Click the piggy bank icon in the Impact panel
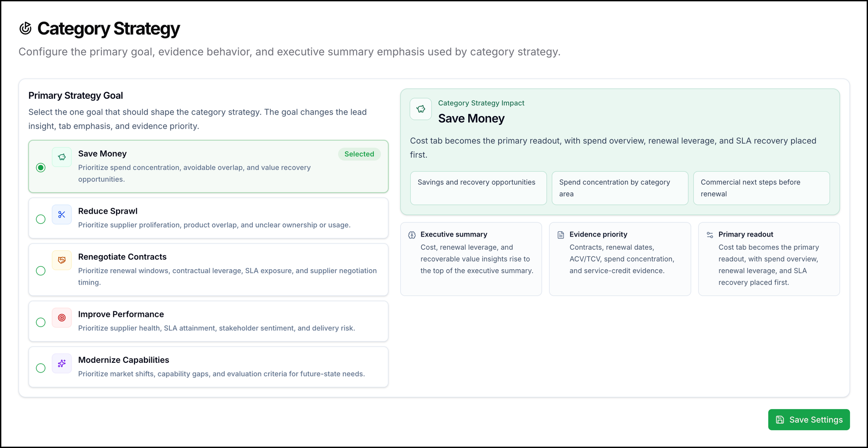This screenshot has width=868, height=448. click(421, 109)
